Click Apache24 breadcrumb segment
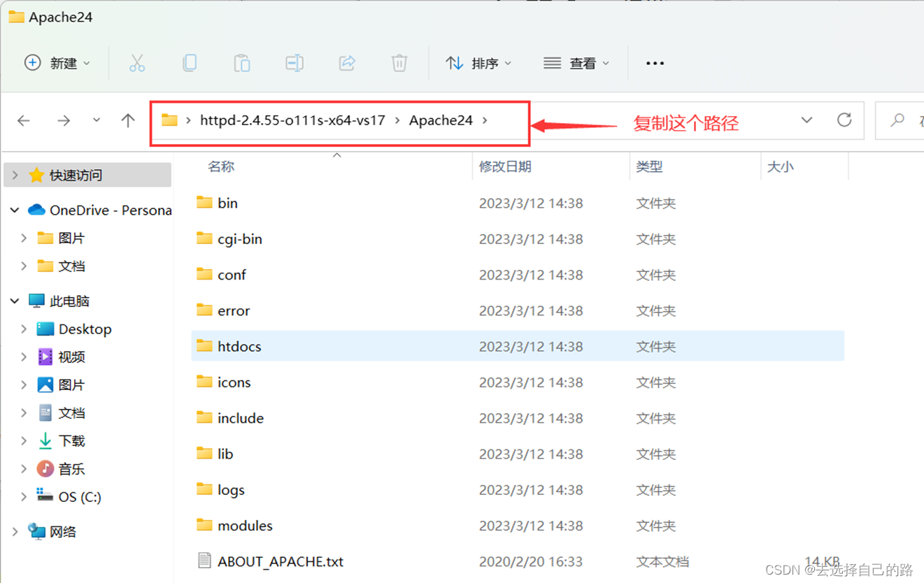This screenshot has height=583, width=924. pos(441,120)
